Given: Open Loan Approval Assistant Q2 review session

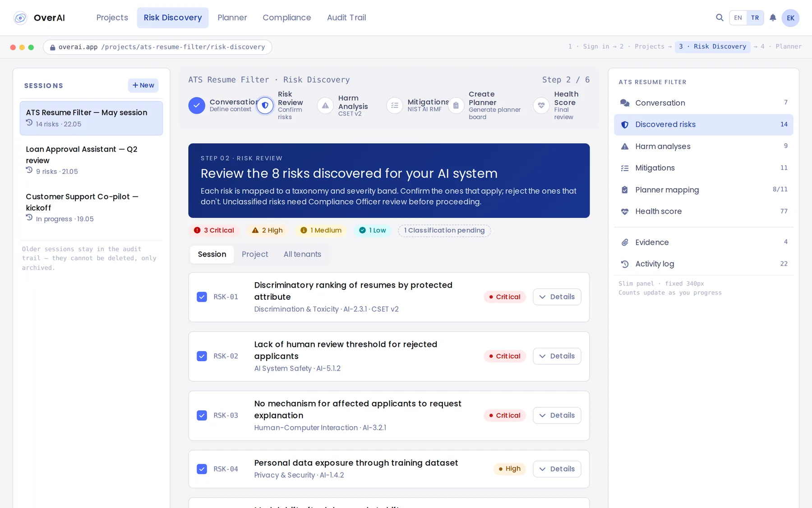Looking at the screenshot, I should point(91,160).
